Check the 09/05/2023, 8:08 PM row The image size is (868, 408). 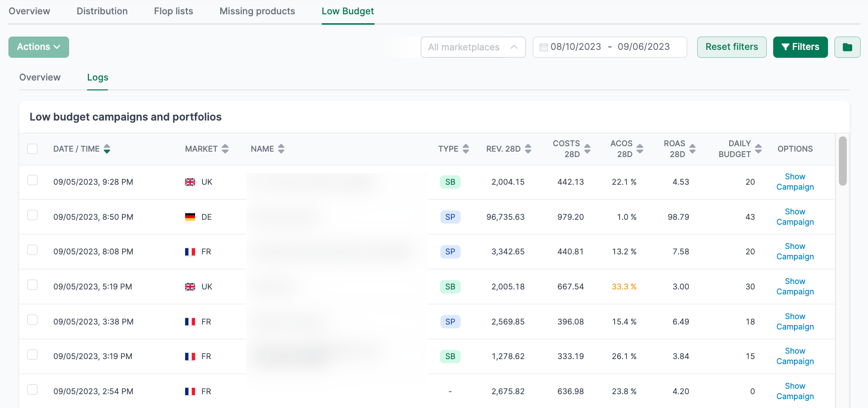tap(33, 249)
